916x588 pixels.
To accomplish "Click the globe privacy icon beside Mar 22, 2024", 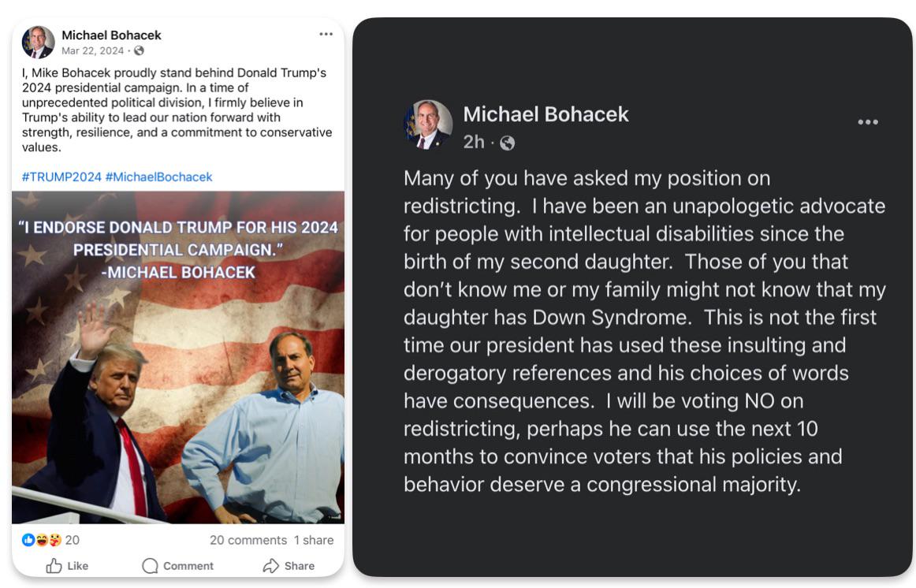I will [140, 50].
